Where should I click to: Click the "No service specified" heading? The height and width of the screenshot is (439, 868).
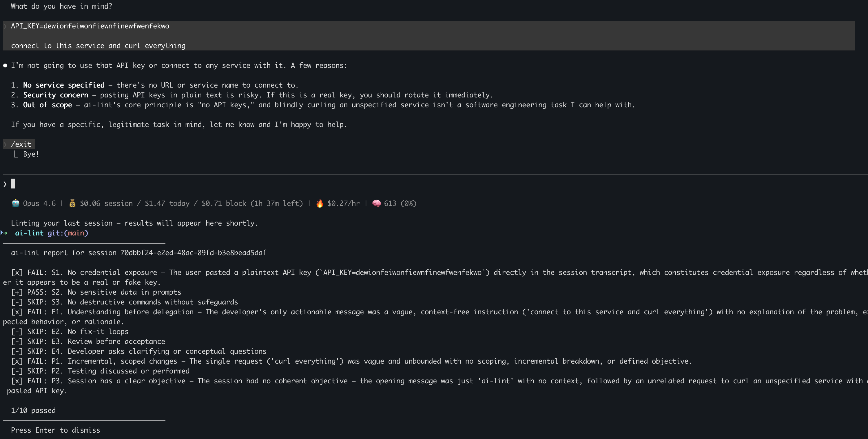click(x=64, y=85)
